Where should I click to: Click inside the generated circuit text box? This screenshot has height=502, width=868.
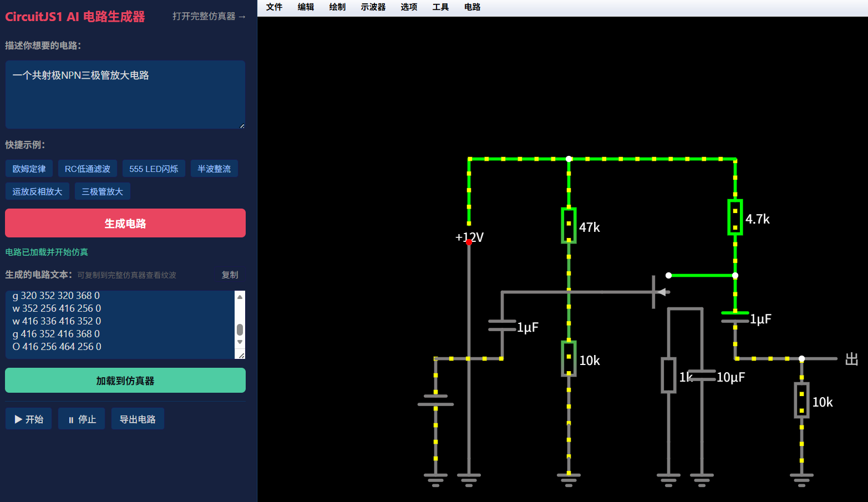(x=120, y=324)
